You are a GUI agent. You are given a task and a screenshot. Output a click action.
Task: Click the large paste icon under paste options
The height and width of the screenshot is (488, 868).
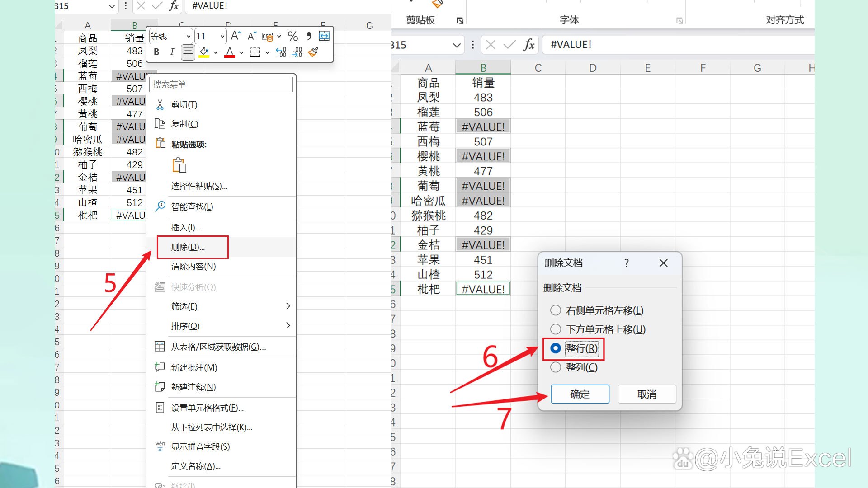tap(179, 165)
